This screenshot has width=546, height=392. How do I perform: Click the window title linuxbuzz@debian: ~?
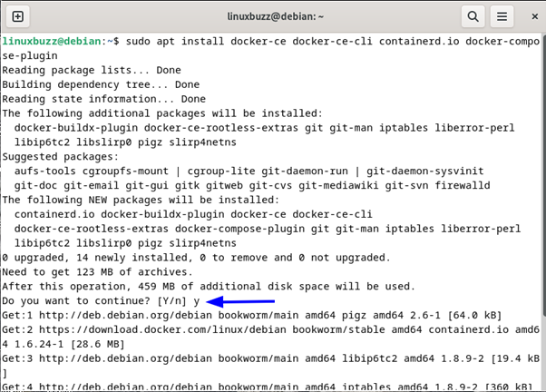click(276, 16)
